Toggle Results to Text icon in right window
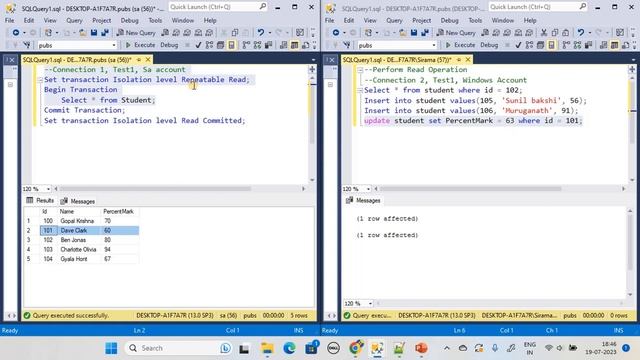640x360 pixels. pyautogui.click(x=604, y=45)
